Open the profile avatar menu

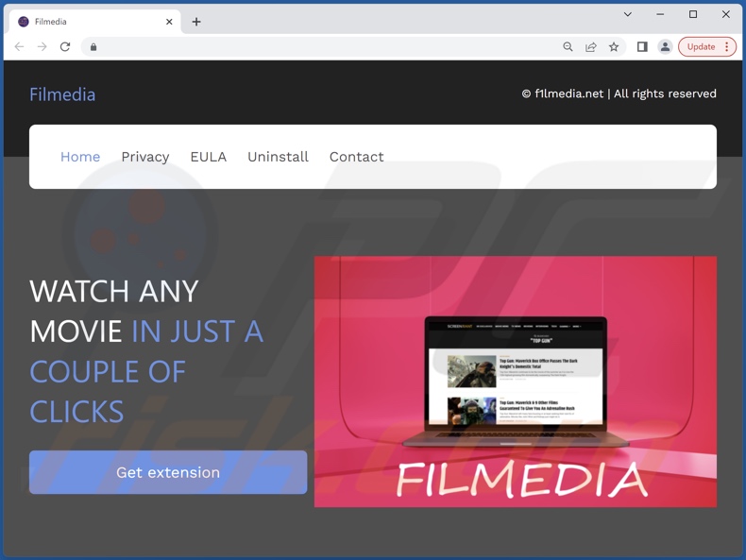(665, 47)
